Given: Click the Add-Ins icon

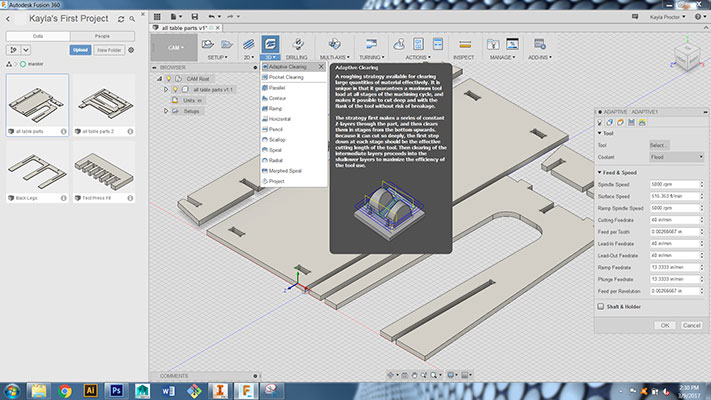Looking at the screenshot, I should point(539,44).
